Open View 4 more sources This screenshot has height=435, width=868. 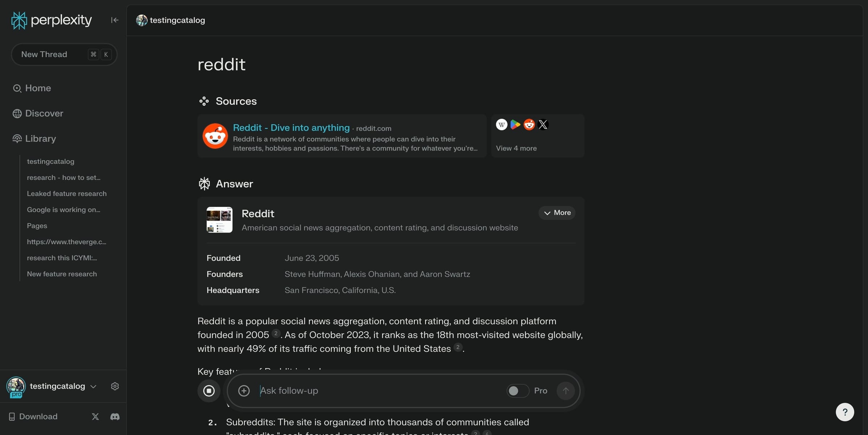[516, 148]
